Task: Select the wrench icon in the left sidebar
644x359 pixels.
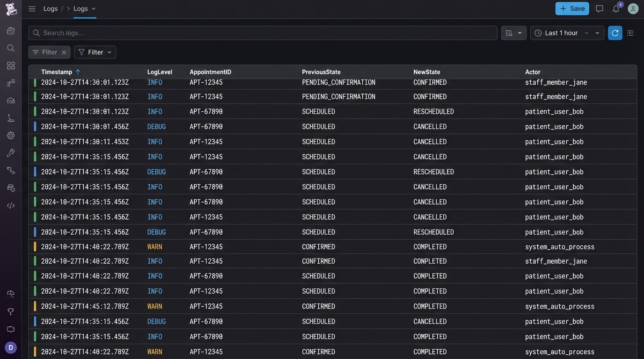Action: 10,152
